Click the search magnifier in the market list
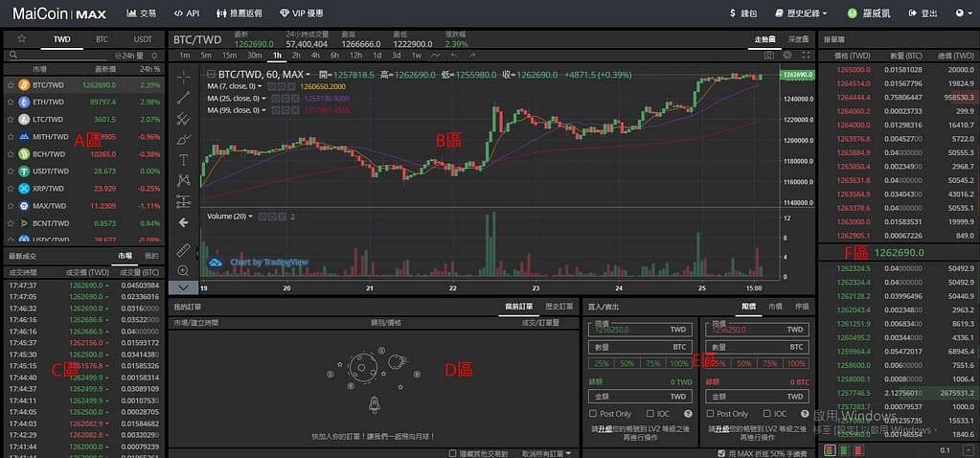Image resolution: width=980 pixels, height=458 pixels. 12,55
